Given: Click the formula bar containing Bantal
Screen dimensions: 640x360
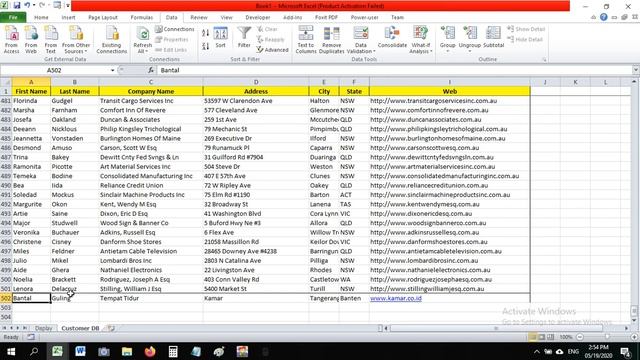Looking at the screenshot, I should pos(394,70).
